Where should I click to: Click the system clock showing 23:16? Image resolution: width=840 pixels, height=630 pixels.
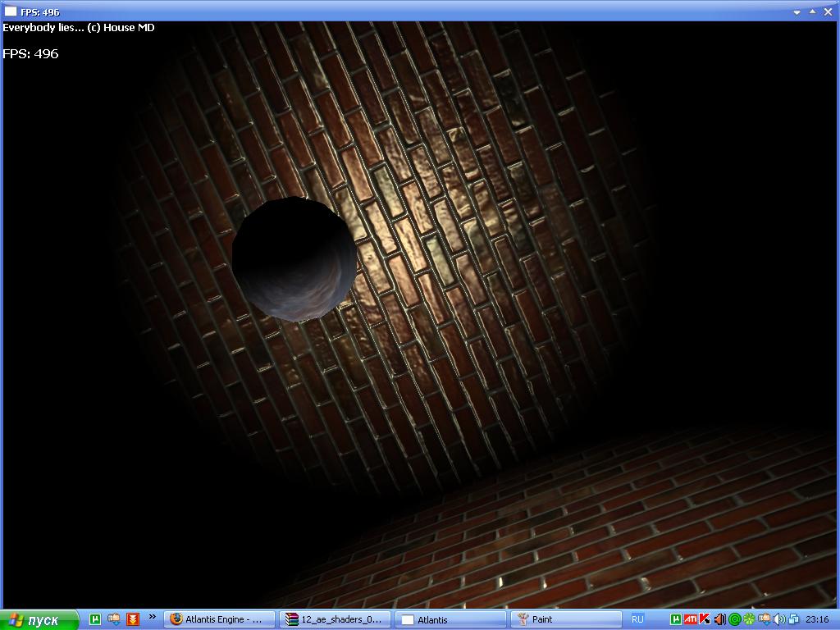pos(817,619)
